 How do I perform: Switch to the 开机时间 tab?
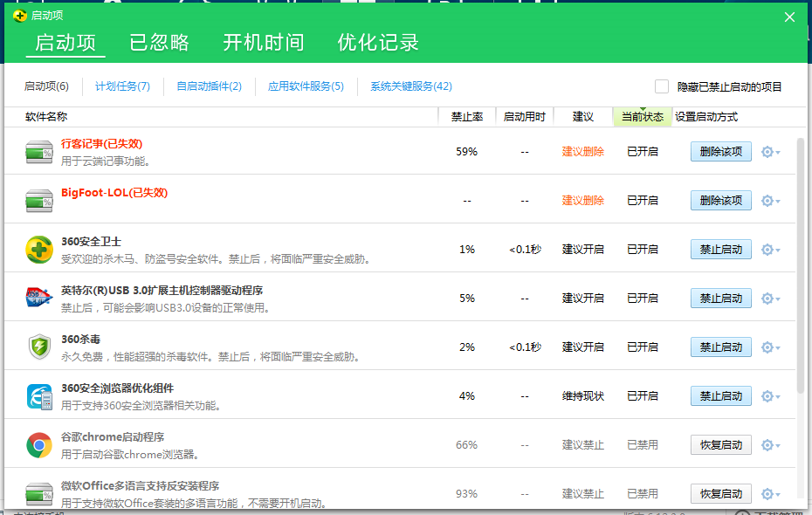[263, 41]
